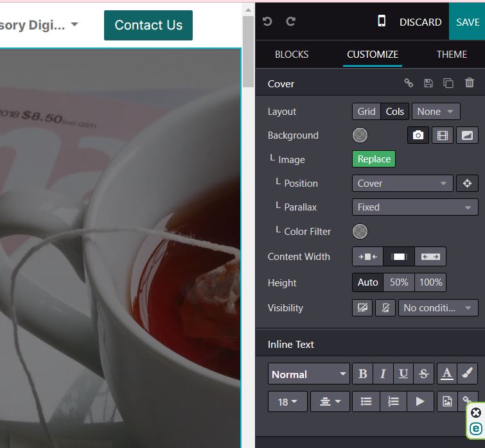Expand the Parallax Fixed dropdown
The width and height of the screenshot is (485, 448).
tap(415, 207)
